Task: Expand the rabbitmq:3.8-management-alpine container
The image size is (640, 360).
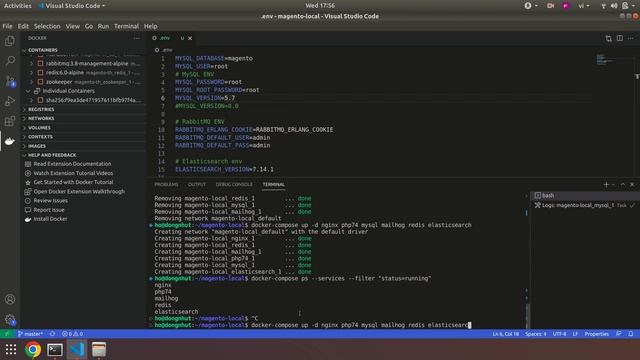Action: tap(31, 64)
